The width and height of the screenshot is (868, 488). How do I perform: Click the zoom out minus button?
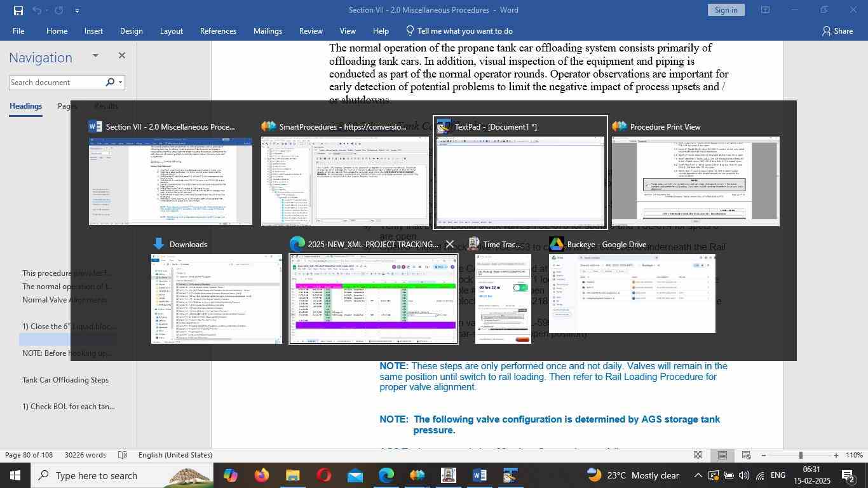pyautogui.click(x=763, y=455)
